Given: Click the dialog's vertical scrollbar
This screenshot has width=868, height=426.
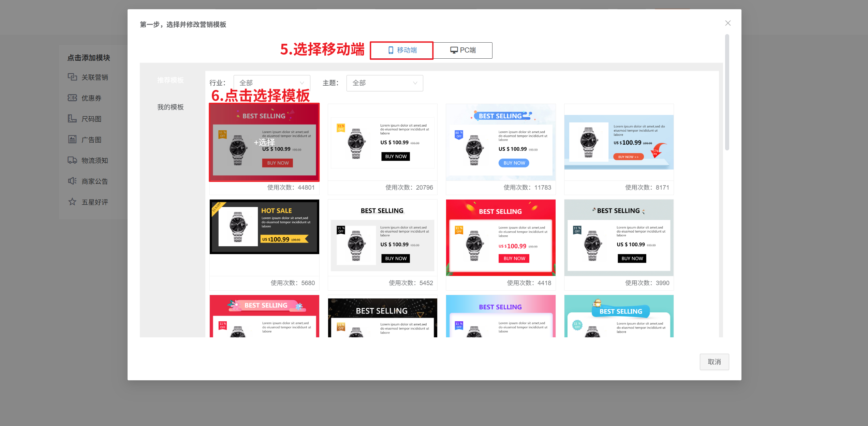Looking at the screenshot, I should pyautogui.click(x=727, y=92).
